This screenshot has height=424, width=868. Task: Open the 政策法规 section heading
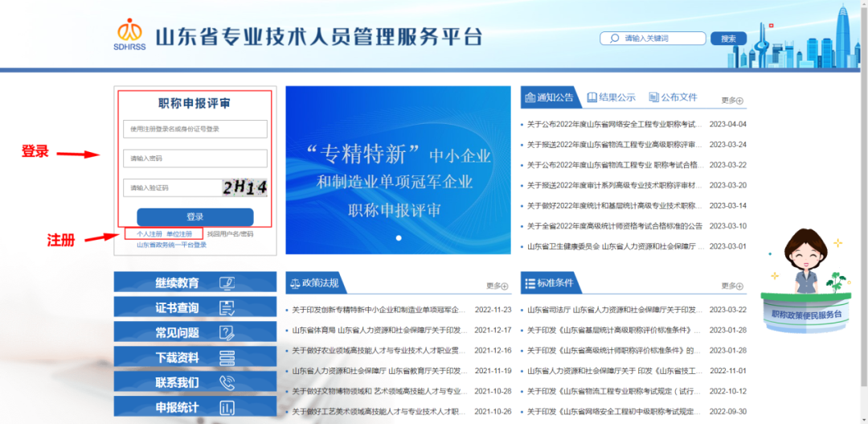click(316, 283)
